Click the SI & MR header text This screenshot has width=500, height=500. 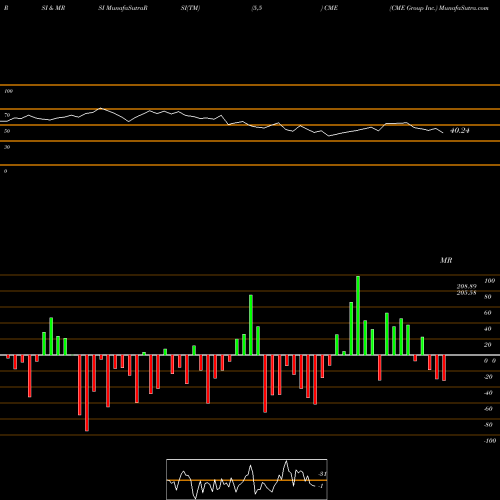click(53, 8)
